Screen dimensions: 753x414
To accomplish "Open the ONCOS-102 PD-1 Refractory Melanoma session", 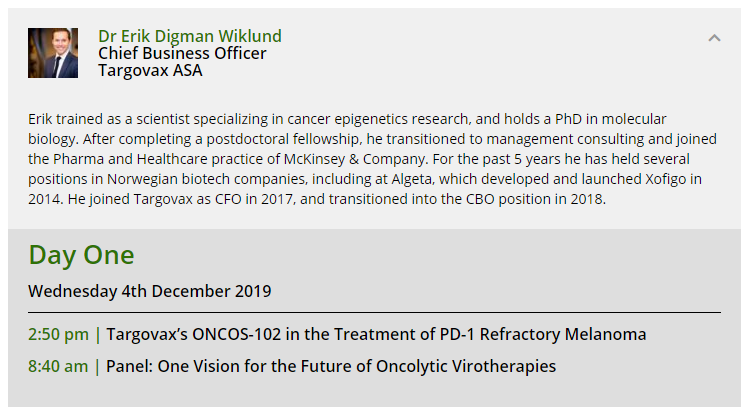I will [x=376, y=334].
